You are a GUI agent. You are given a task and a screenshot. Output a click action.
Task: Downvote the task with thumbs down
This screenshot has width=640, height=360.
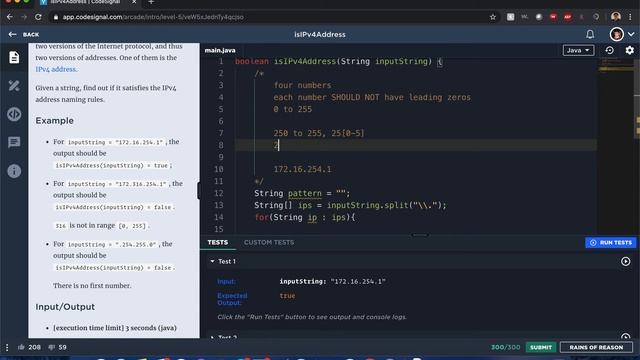[x=52, y=347]
